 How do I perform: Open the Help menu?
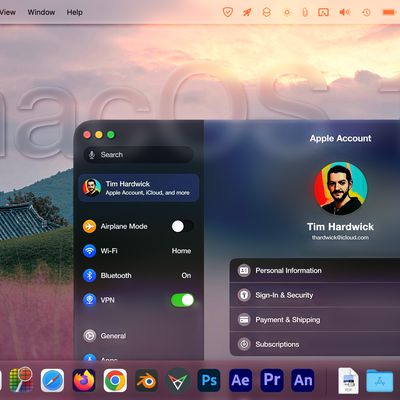(x=75, y=12)
